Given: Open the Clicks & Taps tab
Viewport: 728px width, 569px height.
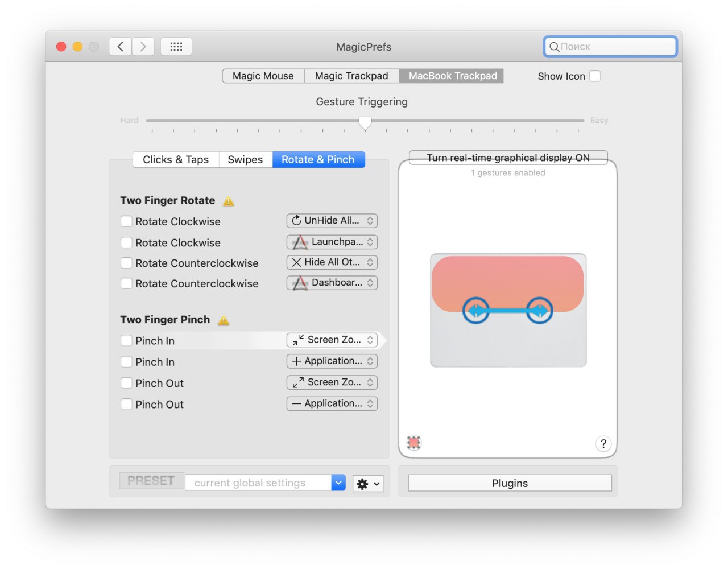Looking at the screenshot, I should click(176, 160).
